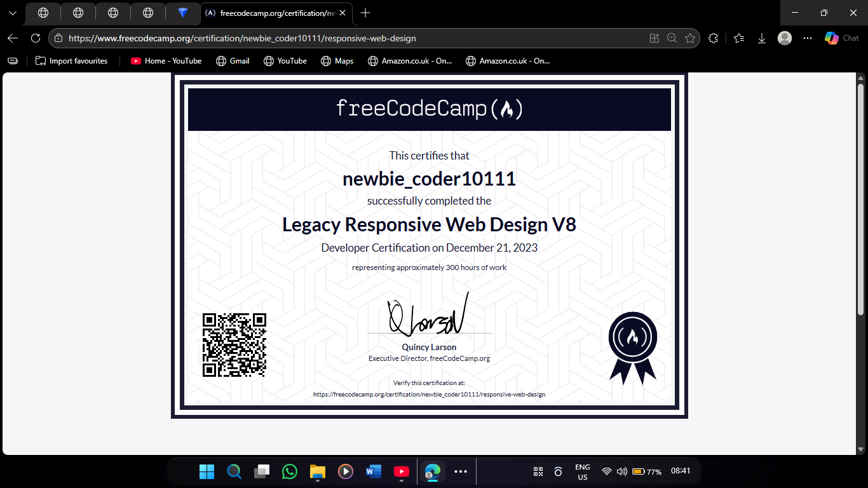The height and width of the screenshot is (488, 868).
Task: Navigate back using the back arrow
Action: click(x=12, y=38)
